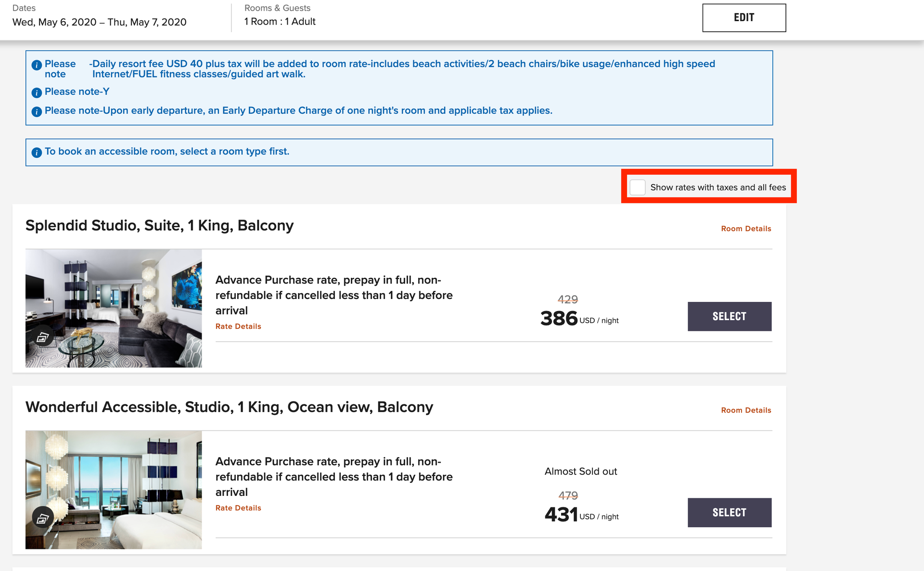Screen dimensions: 924x571
Task: Click the Splendid Studio room title
Action: 159,225
